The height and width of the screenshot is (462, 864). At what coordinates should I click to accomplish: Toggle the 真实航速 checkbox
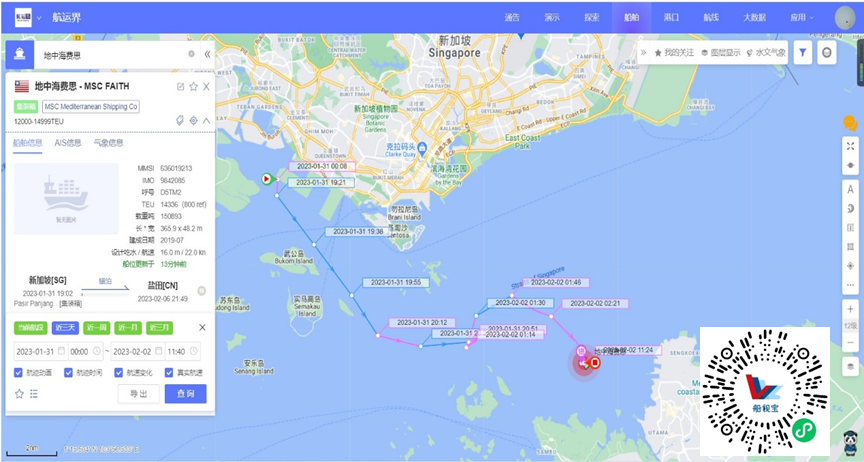coord(169,373)
